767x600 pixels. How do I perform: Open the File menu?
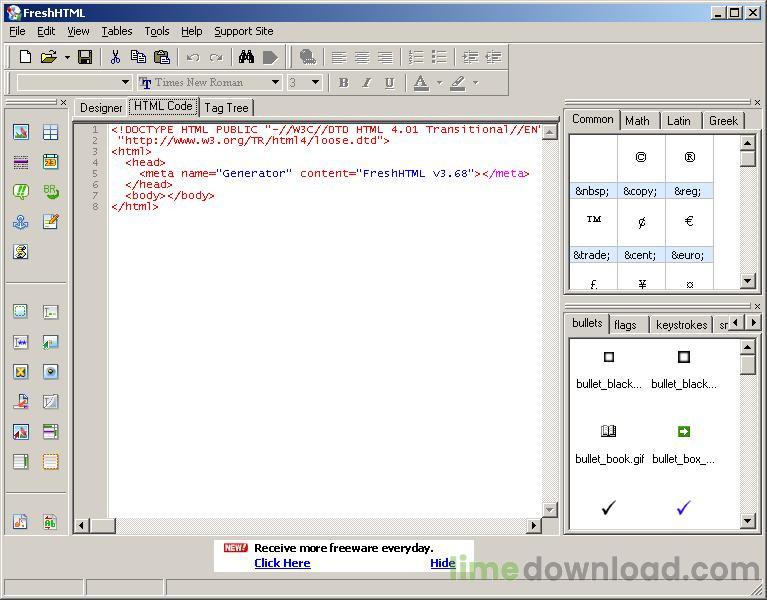coord(17,31)
